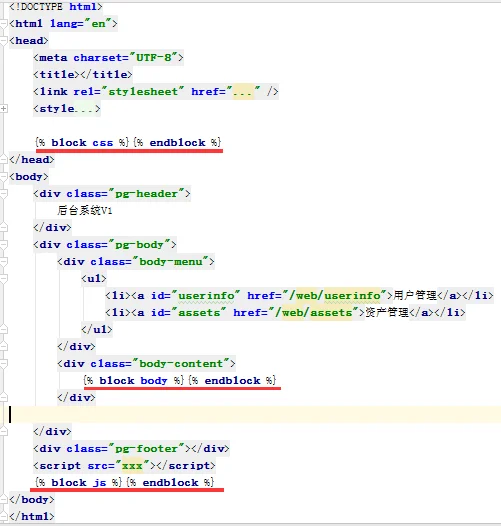Click the xxx script src value
Image resolution: width=501 pixels, height=526 pixels.
pos(132,466)
